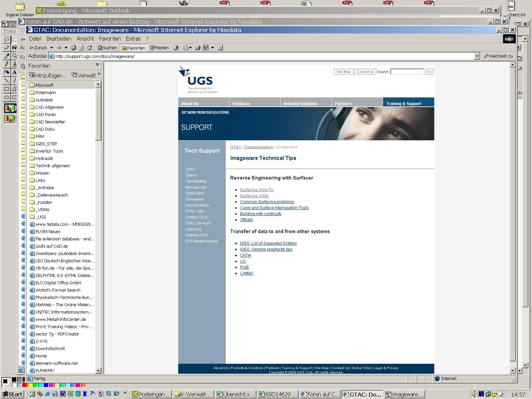Click the Go search button on UGS page
The height and width of the screenshot is (399, 532).
click(x=429, y=71)
